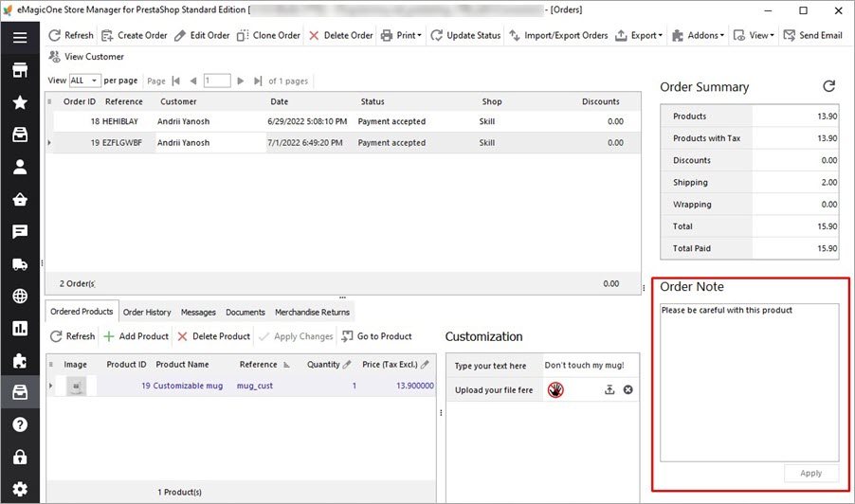Viewport: 855px width, 504px height.
Task: Open the shipping truck icon in the sidebar
Action: [x=20, y=264]
